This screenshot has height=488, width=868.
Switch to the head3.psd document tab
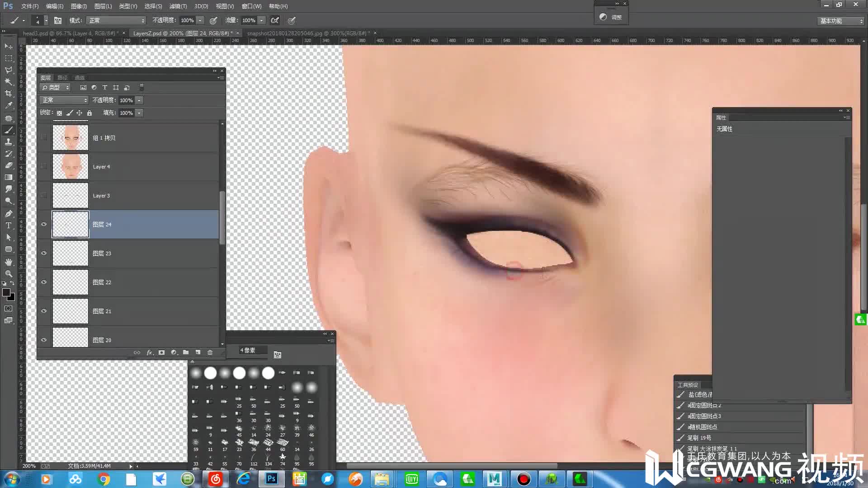(70, 33)
